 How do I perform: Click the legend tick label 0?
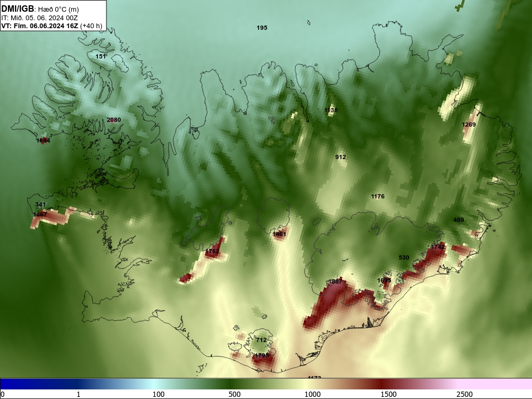click(3, 394)
